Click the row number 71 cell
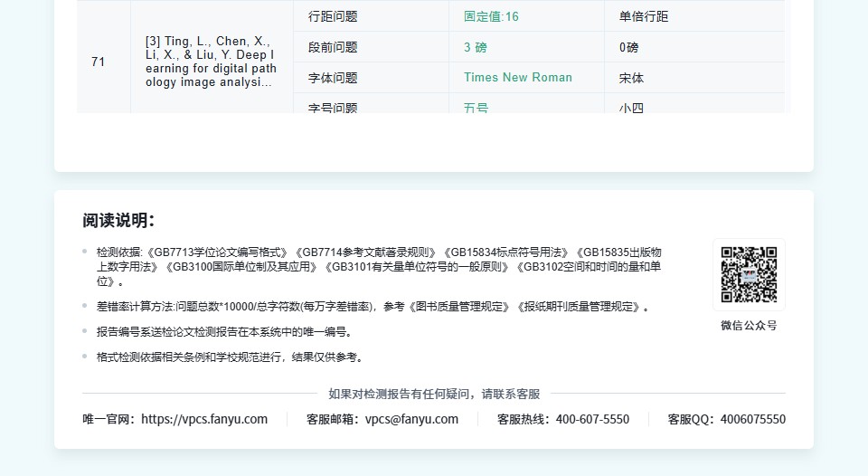The image size is (868, 476). point(99,62)
